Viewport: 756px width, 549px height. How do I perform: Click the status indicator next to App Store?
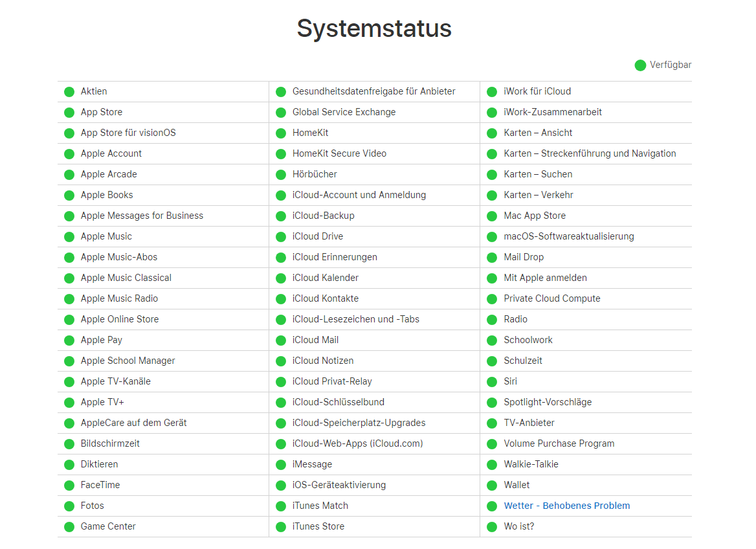tap(69, 112)
